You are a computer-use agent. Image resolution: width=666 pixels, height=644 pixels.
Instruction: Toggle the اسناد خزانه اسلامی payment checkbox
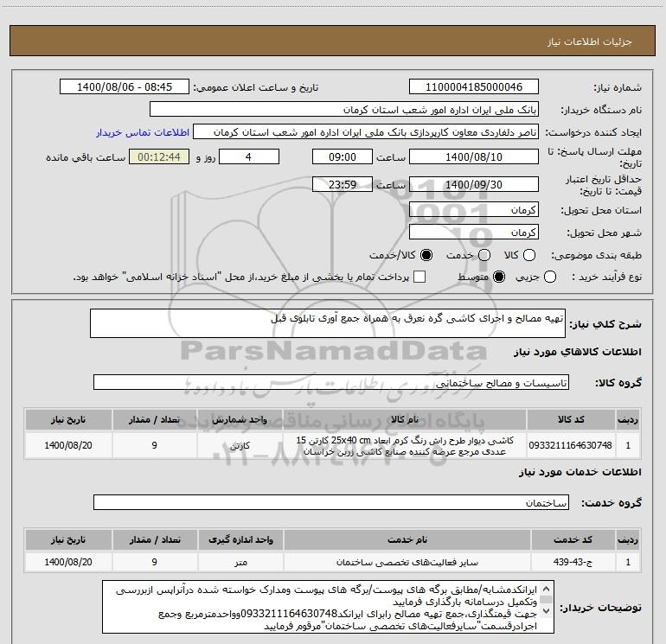[x=419, y=277]
